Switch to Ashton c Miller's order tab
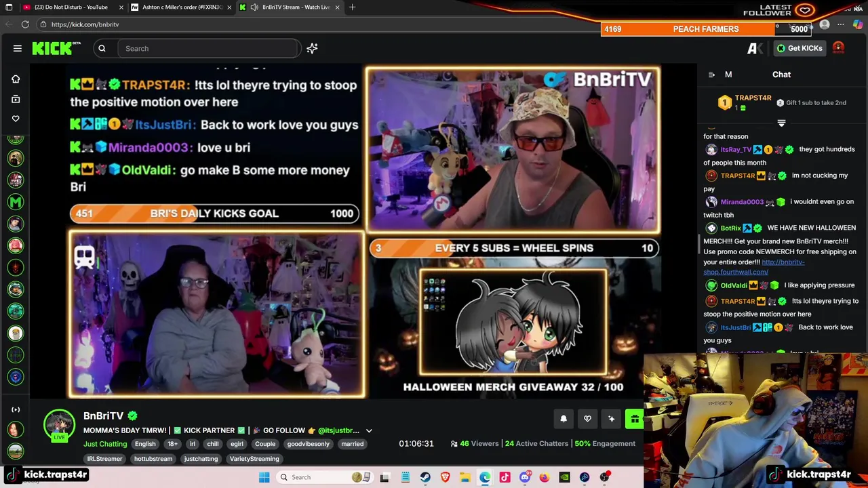 (x=182, y=7)
